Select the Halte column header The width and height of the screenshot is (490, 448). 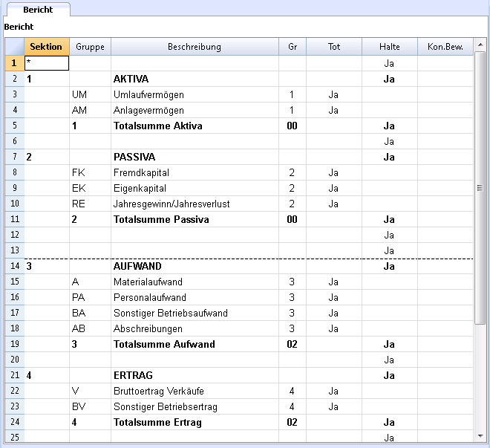[x=390, y=47]
